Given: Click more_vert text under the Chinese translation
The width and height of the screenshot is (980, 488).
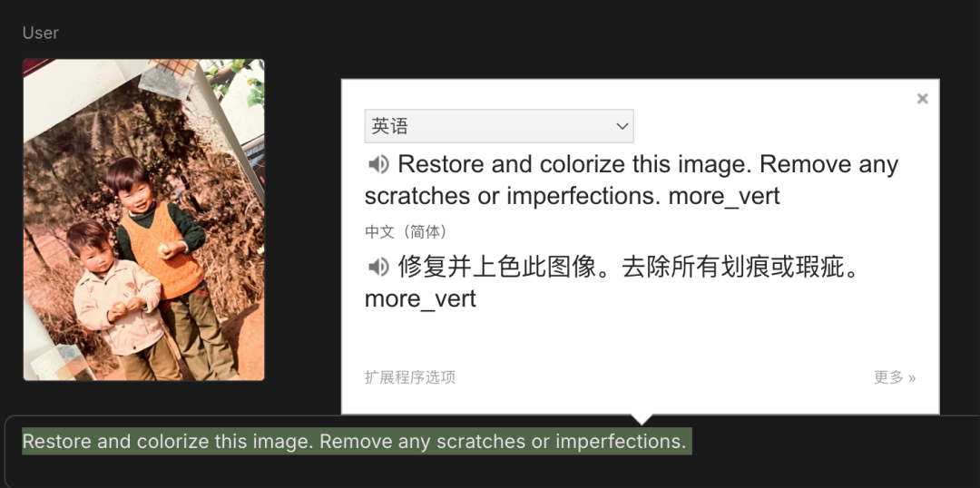Looking at the screenshot, I should [420, 298].
